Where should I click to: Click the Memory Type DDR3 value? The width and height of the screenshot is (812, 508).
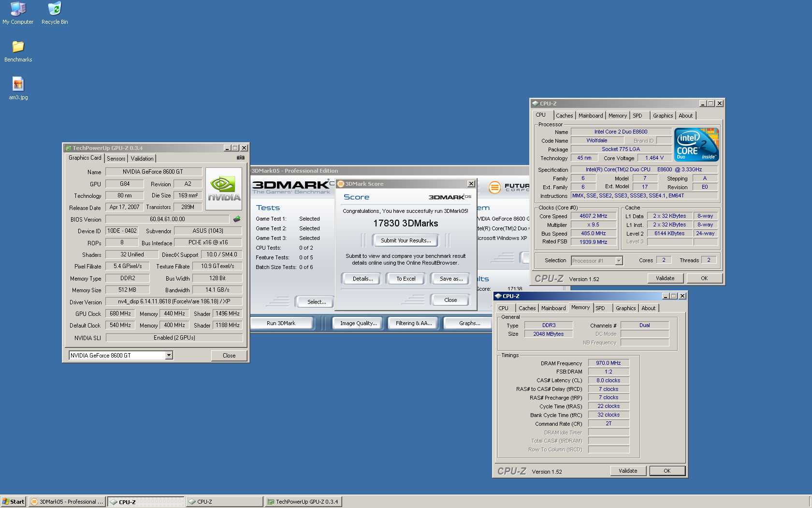(549, 326)
